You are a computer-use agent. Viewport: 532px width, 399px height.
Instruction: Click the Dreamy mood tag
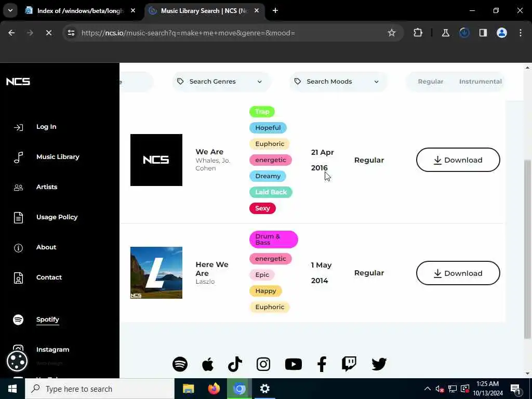coord(268,176)
